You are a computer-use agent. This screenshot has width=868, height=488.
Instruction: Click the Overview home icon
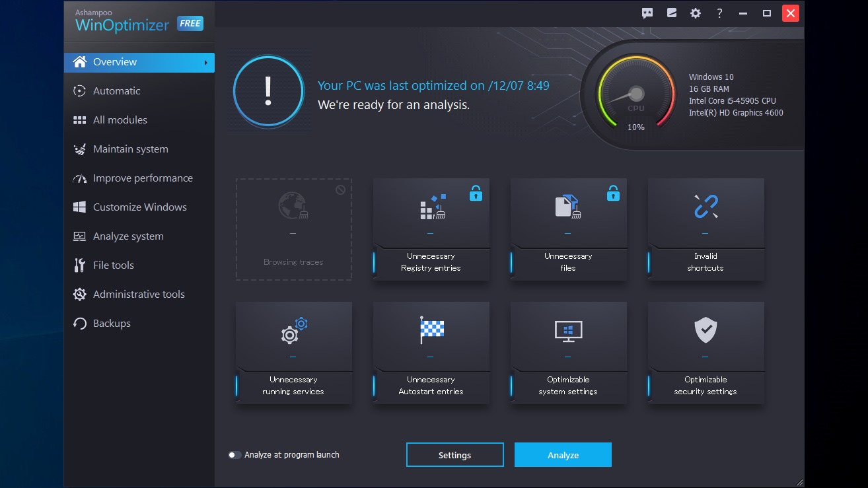point(80,62)
